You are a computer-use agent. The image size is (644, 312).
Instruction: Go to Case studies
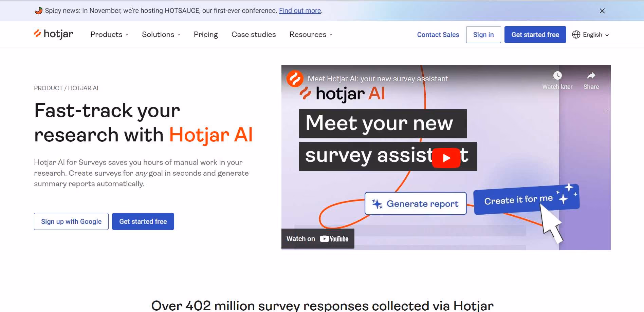[x=254, y=35]
